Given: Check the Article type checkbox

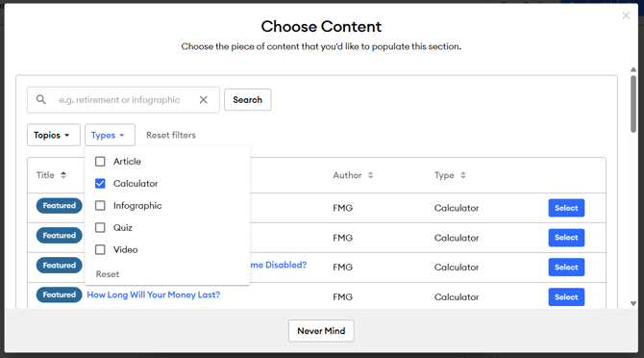Looking at the screenshot, I should pos(100,161).
